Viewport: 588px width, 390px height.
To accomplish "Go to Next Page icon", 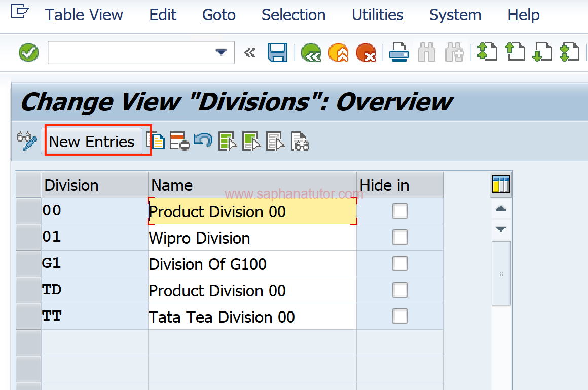I will (x=542, y=52).
